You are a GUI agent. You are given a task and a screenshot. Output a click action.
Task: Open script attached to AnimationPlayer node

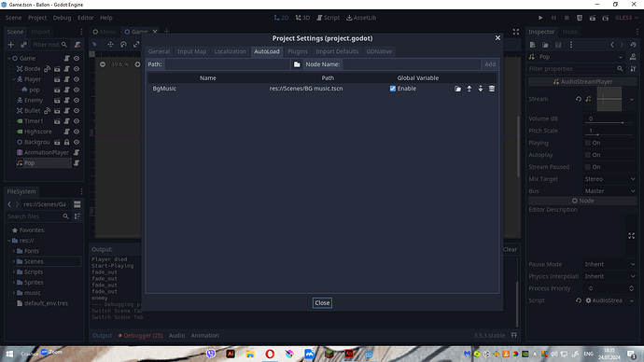pyautogui.click(x=77, y=152)
